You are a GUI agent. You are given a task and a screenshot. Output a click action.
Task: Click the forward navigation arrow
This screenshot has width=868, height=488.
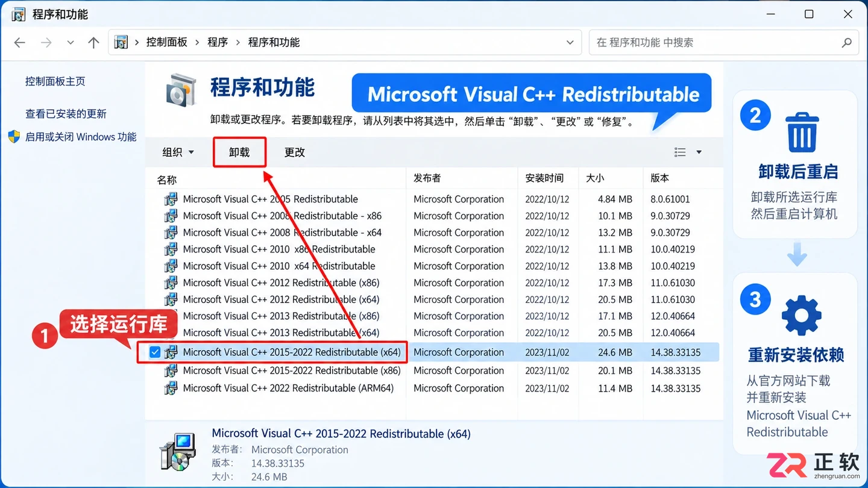(x=46, y=42)
